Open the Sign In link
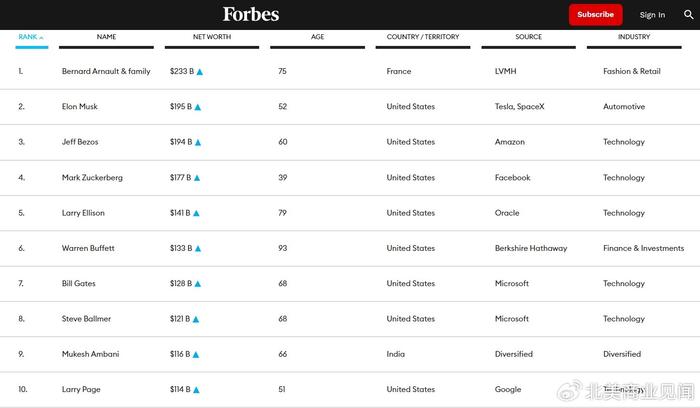 (x=652, y=15)
